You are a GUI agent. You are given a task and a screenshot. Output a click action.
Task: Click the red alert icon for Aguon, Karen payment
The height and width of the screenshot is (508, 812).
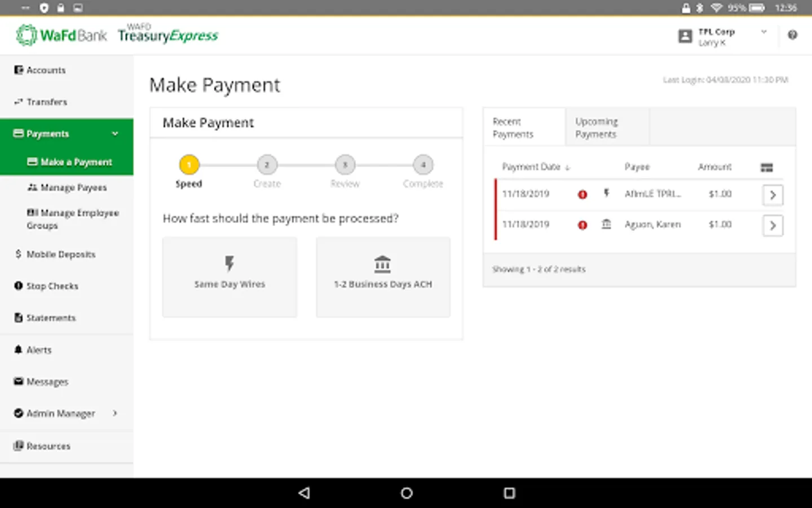click(x=582, y=225)
